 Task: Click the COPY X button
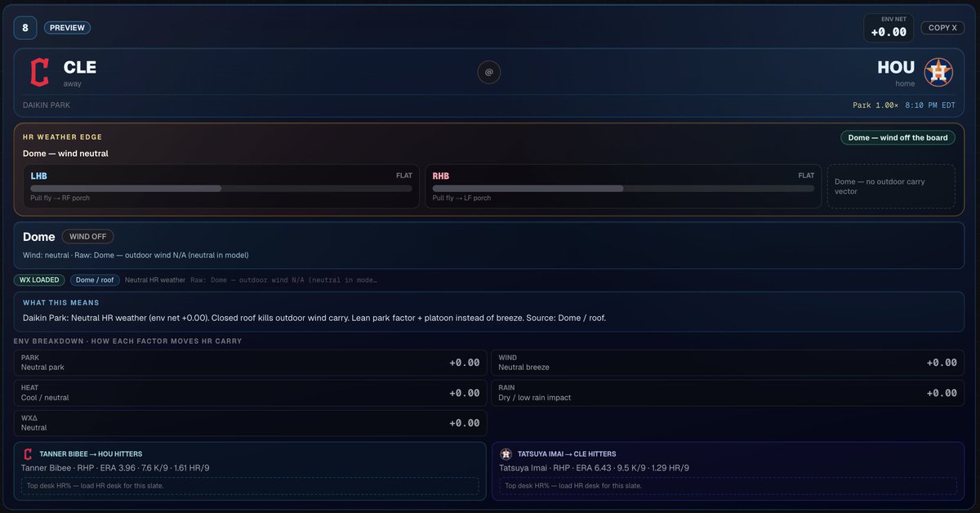click(x=943, y=28)
